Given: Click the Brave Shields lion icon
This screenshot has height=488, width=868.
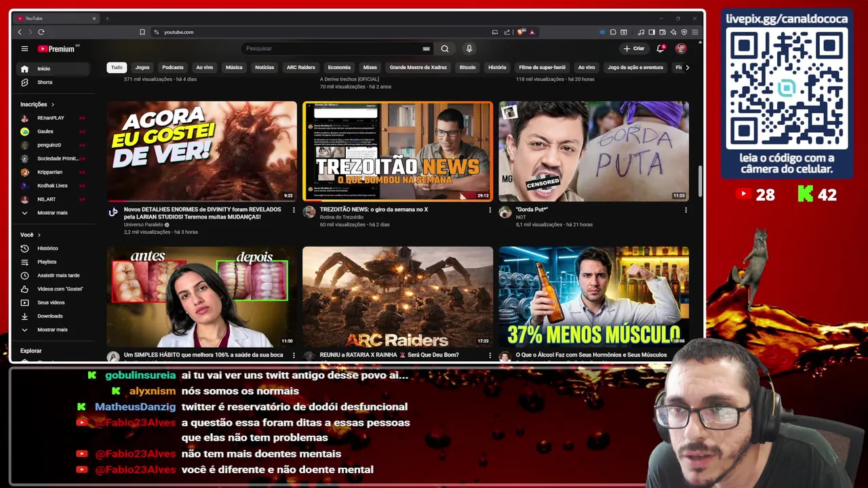Looking at the screenshot, I should click(520, 32).
